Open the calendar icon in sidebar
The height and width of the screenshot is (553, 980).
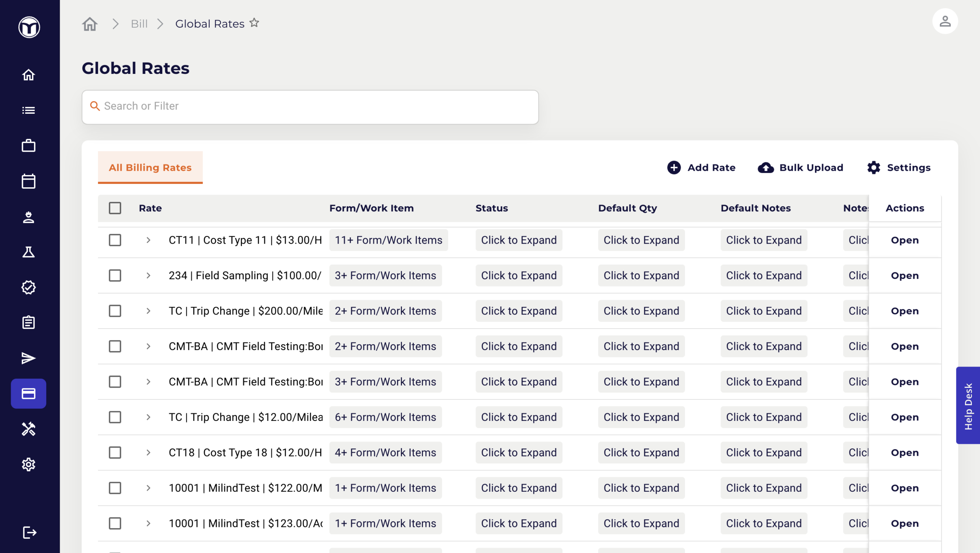[29, 181]
